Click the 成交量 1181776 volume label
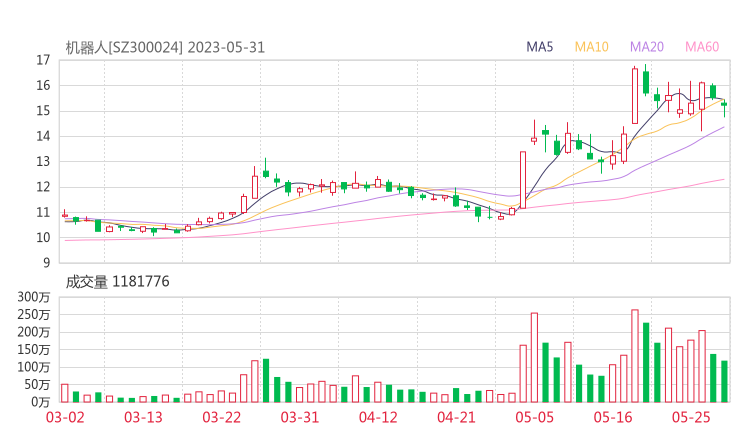740x440 pixels. tap(117, 282)
